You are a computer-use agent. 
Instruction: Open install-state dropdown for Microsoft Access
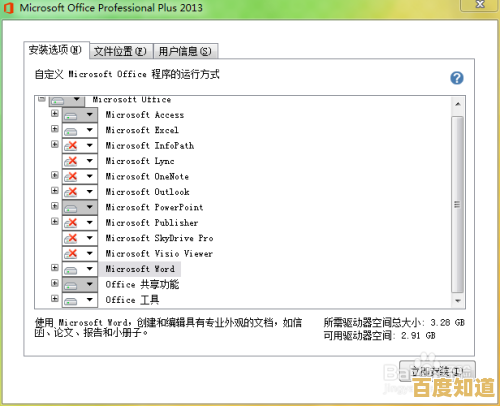[80, 115]
